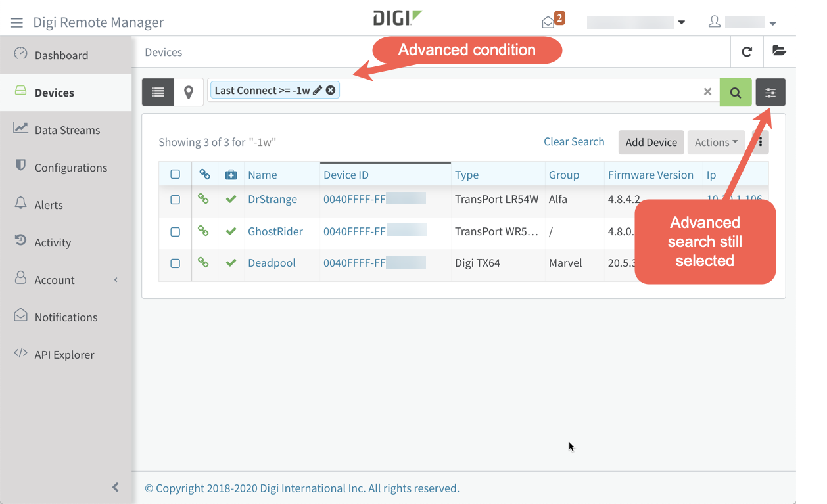This screenshot has height=504, width=827.
Task: Collapse the sidebar with the chevron
Action: (x=116, y=487)
